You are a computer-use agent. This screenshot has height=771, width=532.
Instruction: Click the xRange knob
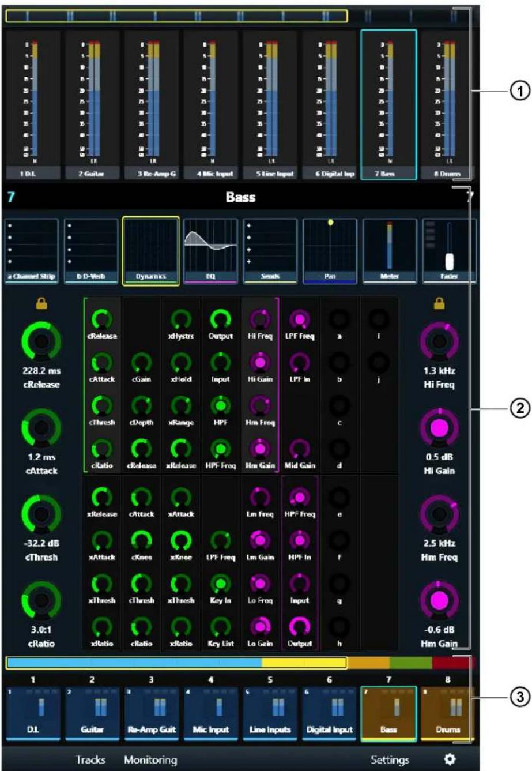pos(181,405)
